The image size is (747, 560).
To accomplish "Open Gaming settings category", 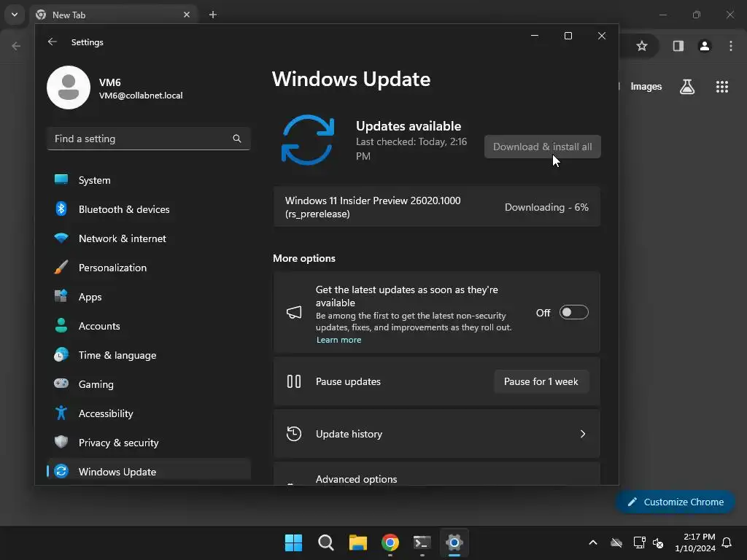I will (149, 384).
